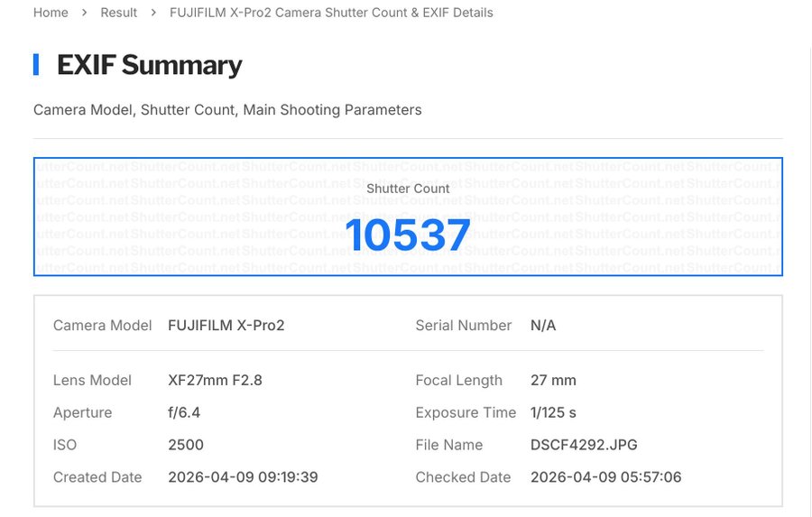Click the subtitle listing Main Shooting Parameters
812x517 pixels.
tap(227, 110)
